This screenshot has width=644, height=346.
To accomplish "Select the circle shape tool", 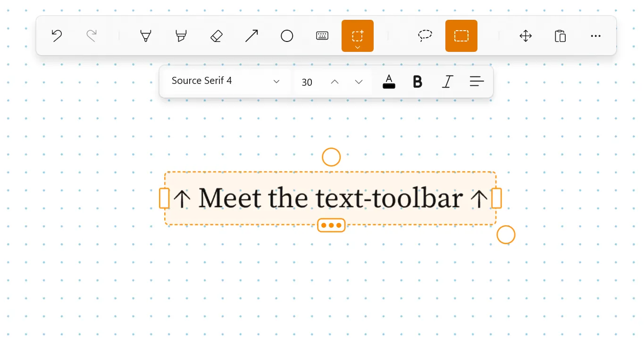I will [x=287, y=36].
